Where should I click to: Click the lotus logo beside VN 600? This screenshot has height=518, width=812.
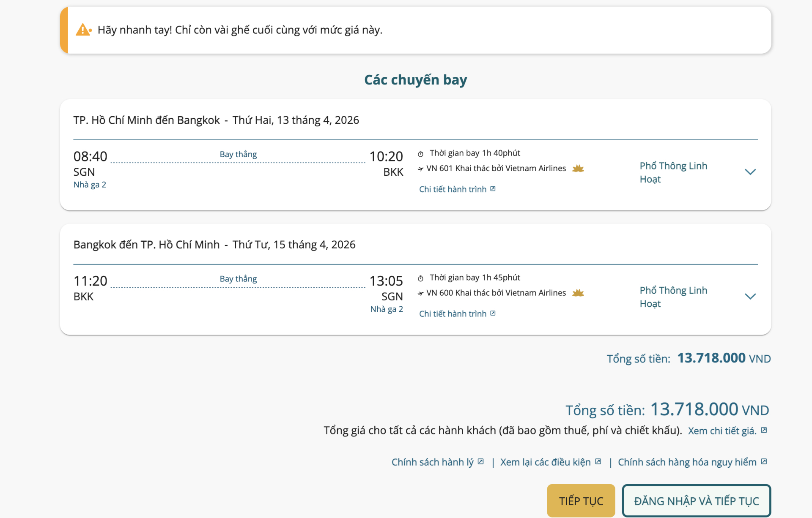pyautogui.click(x=578, y=293)
